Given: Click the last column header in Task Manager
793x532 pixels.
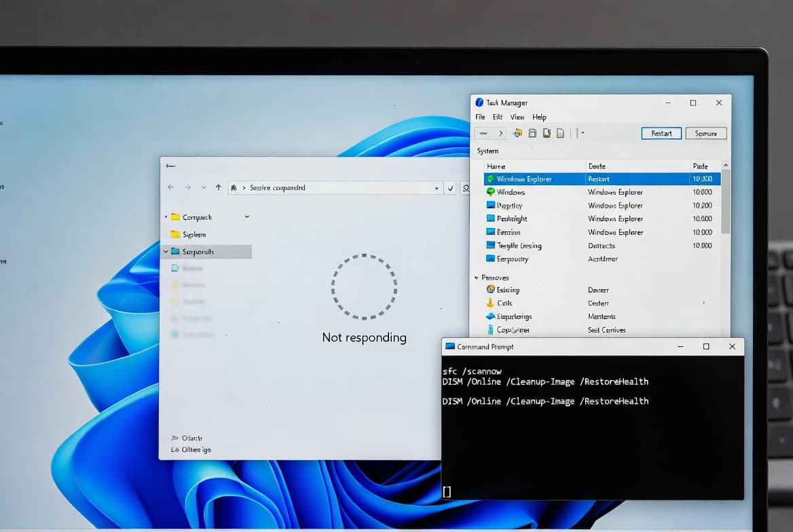Looking at the screenshot, I should [x=701, y=166].
